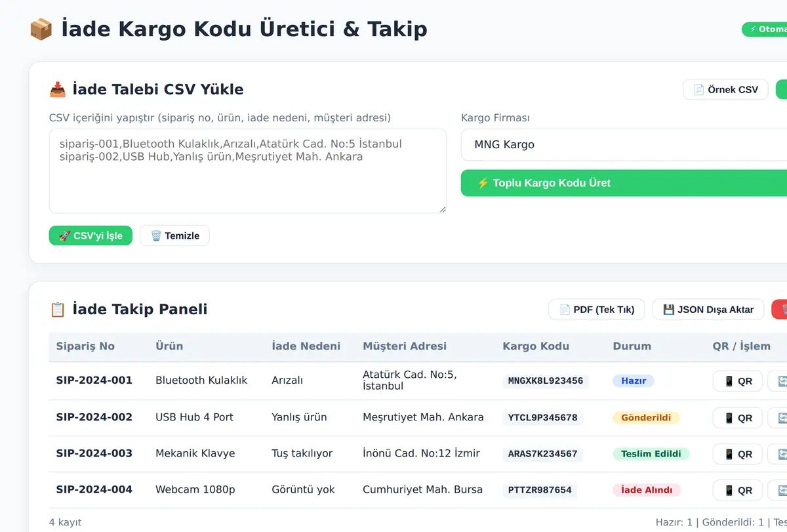
Task: Click the İade Nedeni column header
Action: pyautogui.click(x=306, y=346)
